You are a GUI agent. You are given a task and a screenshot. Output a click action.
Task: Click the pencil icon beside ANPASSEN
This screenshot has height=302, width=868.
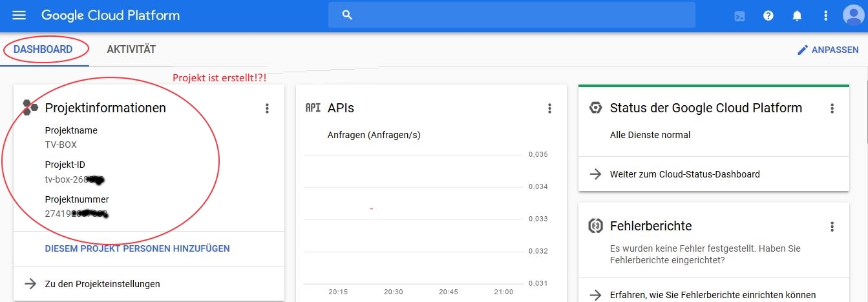803,50
